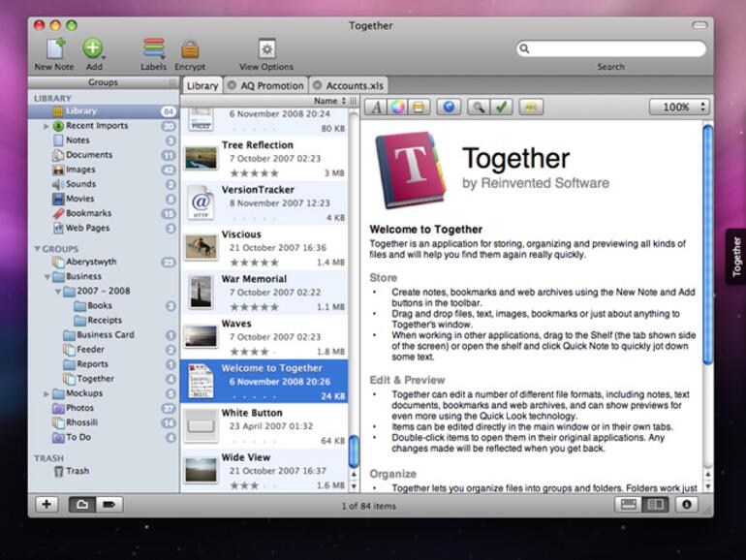Close the Accounts.xls tab
This screenshot has height=560, width=746.
click(318, 85)
